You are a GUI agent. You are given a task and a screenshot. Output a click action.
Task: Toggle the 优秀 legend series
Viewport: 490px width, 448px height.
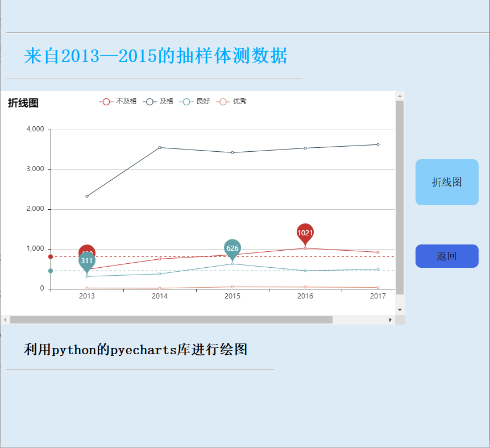tap(231, 101)
